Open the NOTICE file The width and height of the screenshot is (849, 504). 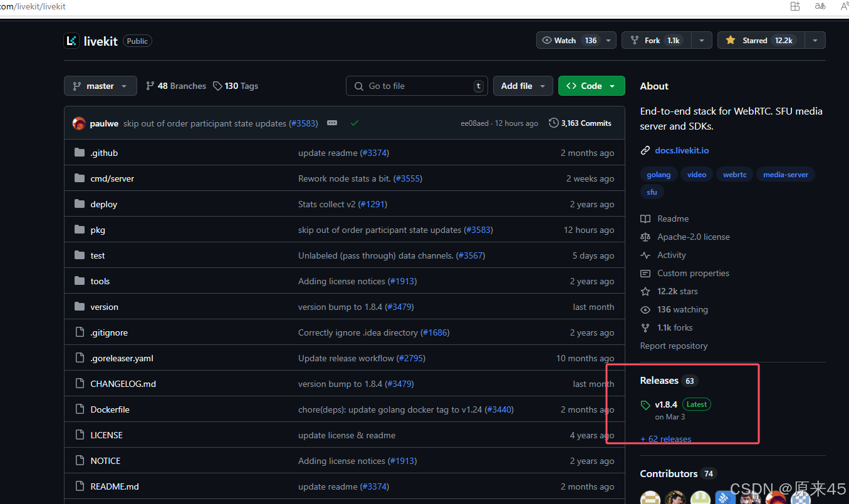[x=105, y=461]
